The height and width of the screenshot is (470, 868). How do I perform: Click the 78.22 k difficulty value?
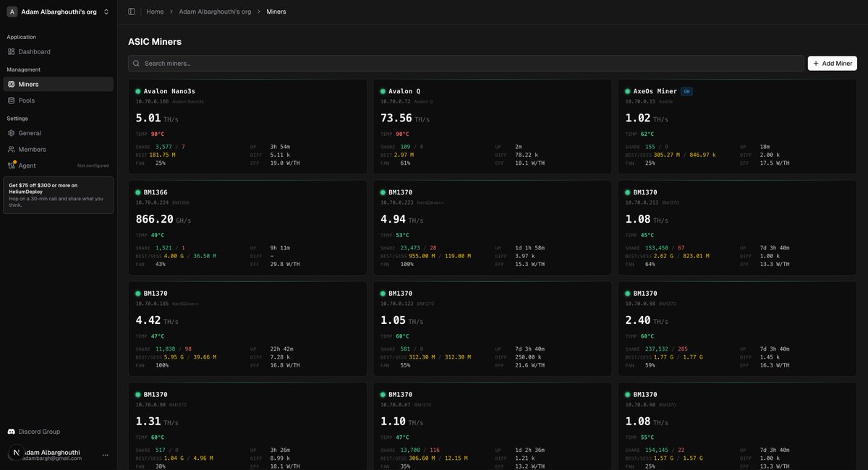pyautogui.click(x=526, y=155)
